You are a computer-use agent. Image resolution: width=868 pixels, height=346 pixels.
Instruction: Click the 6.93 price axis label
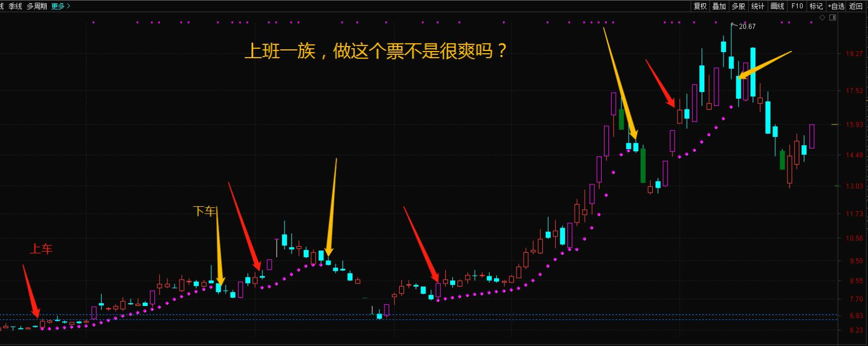coord(856,316)
